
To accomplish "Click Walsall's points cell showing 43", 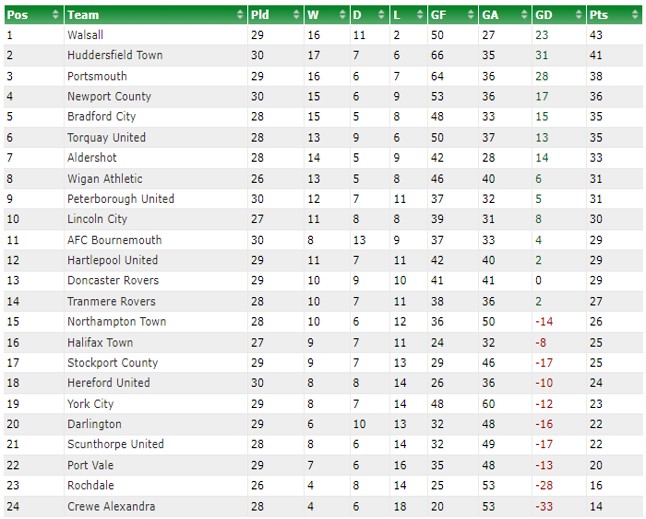I will pos(596,35).
